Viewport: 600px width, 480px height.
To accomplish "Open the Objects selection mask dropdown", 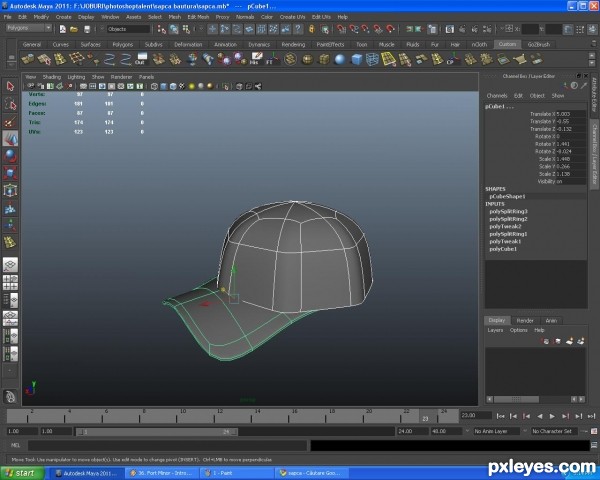I will (x=128, y=29).
